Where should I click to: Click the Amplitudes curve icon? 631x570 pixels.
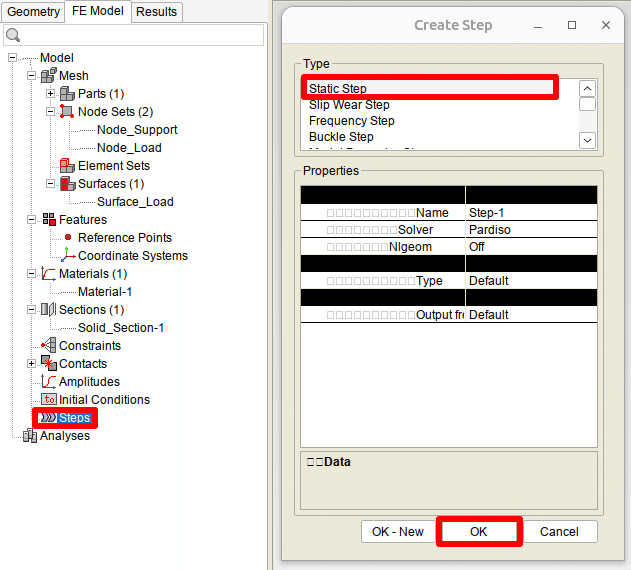pos(49,381)
